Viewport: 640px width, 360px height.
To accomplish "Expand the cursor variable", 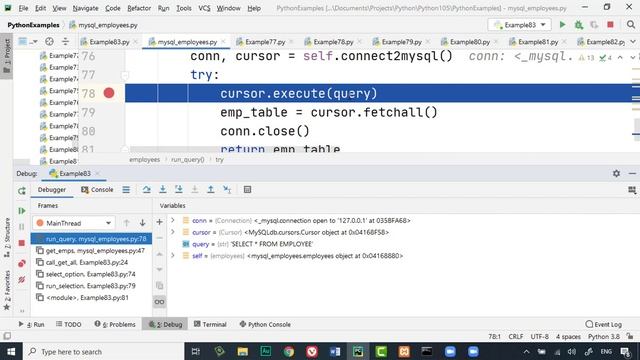I will tap(173, 232).
